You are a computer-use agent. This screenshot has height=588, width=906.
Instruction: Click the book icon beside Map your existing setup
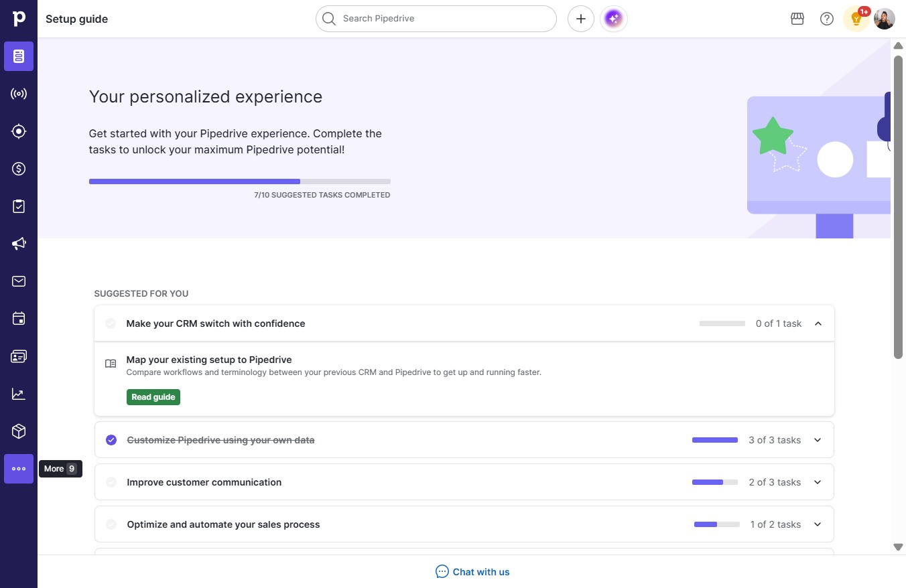point(111,364)
